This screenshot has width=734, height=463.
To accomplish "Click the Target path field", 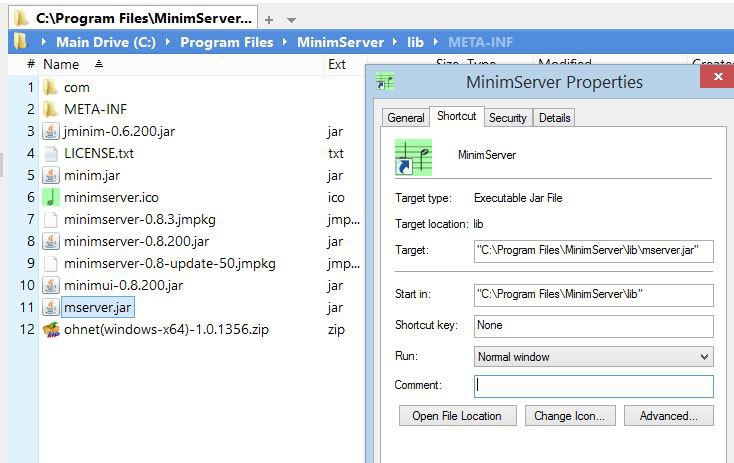I will click(594, 251).
